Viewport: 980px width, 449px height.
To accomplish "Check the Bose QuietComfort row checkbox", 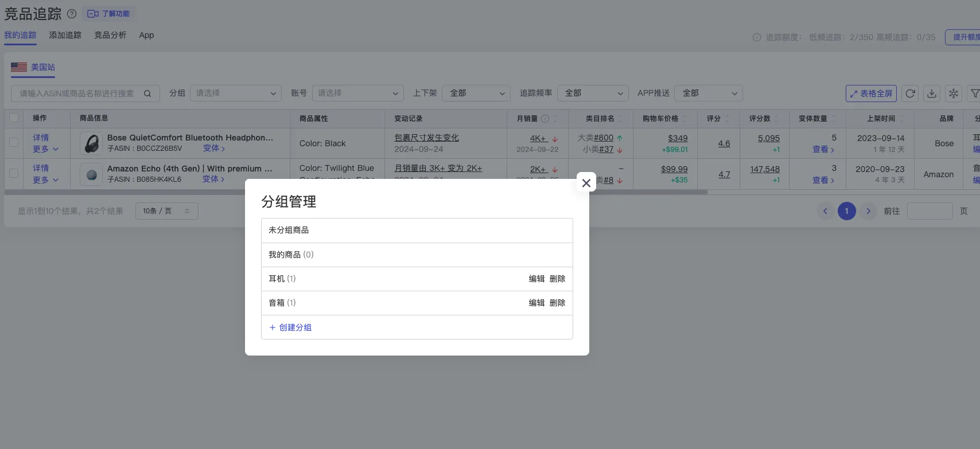I will click(x=14, y=142).
